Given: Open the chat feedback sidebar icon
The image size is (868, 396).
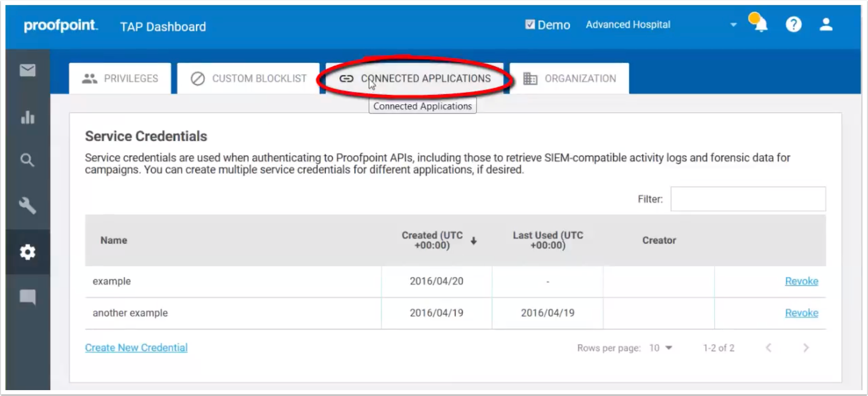Looking at the screenshot, I should click(x=28, y=297).
